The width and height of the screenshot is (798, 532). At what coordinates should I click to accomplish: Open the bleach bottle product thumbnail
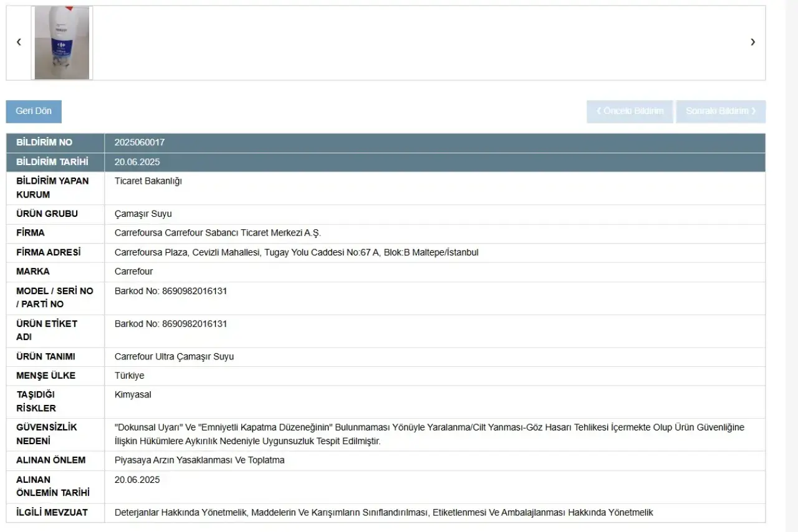62,43
